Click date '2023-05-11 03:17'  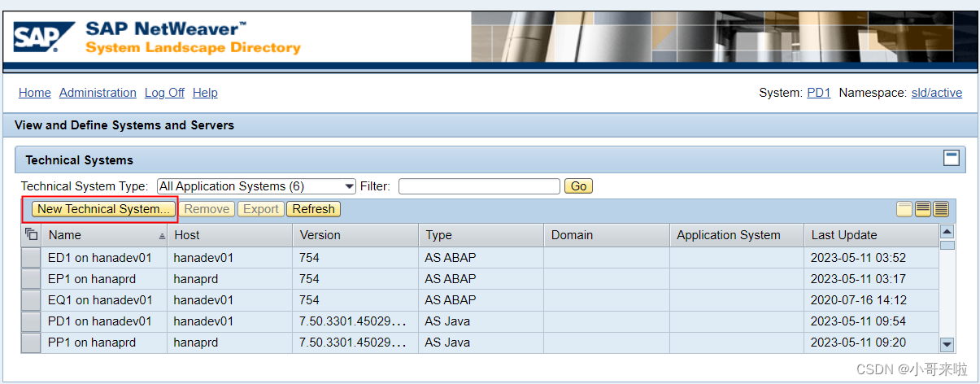click(858, 279)
